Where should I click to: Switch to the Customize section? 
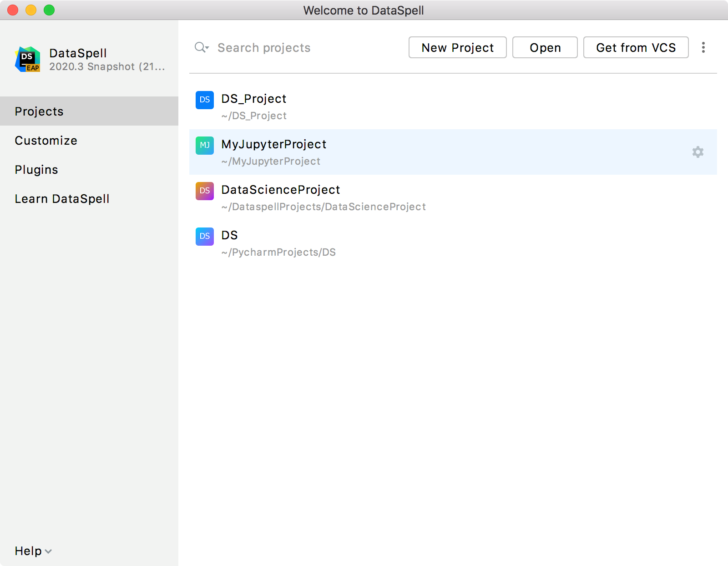46,141
